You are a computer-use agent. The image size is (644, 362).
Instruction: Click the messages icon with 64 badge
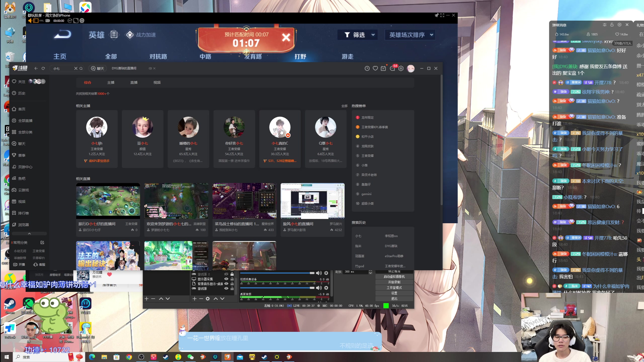(x=392, y=68)
